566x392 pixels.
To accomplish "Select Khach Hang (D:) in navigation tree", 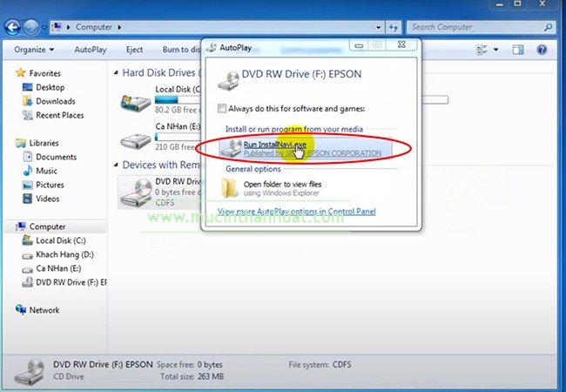I will coord(64,255).
